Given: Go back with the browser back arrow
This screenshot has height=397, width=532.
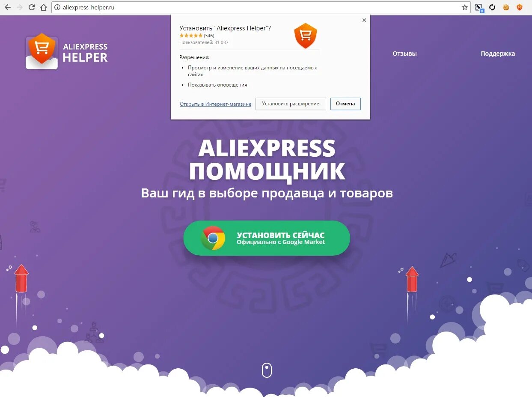Looking at the screenshot, I should coord(7,7).
